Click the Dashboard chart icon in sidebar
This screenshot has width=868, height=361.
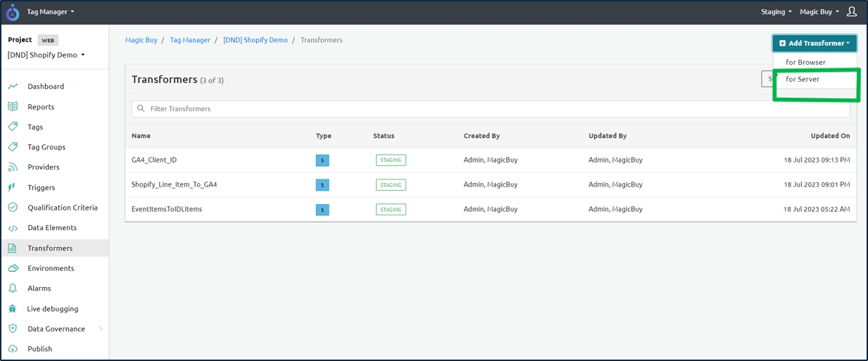[13, 87]
